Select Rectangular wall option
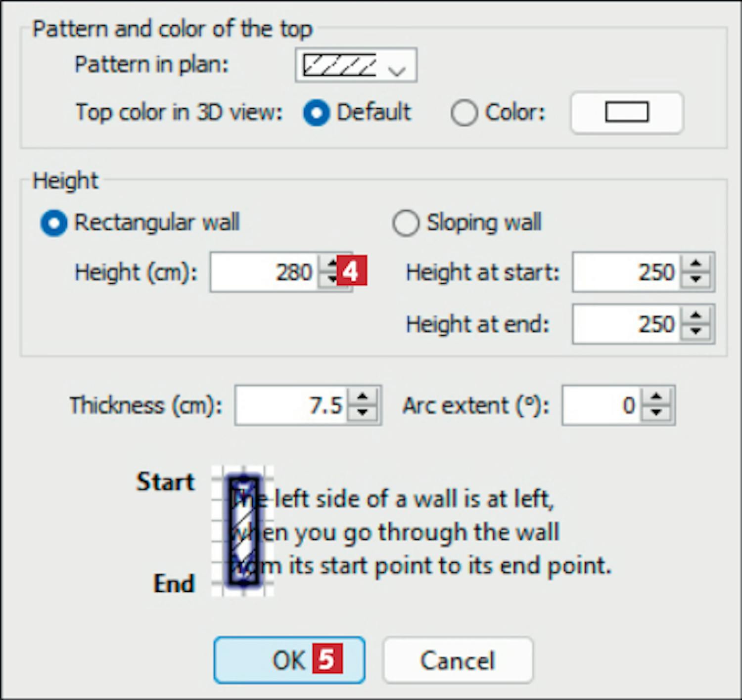The width and height of the screenshot is (742, 700). coord(54,223)
